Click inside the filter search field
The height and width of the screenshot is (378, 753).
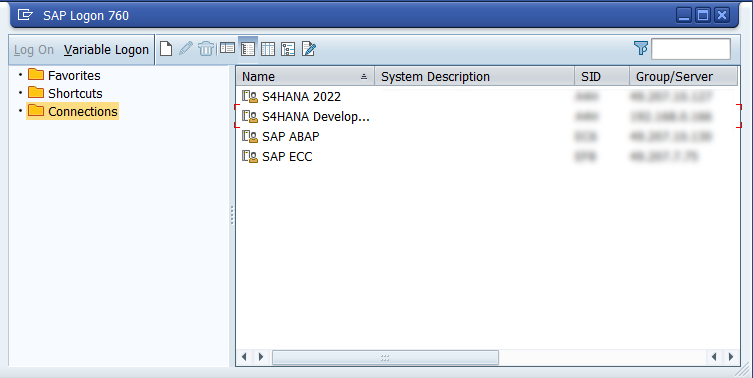(x=691, y=49)
